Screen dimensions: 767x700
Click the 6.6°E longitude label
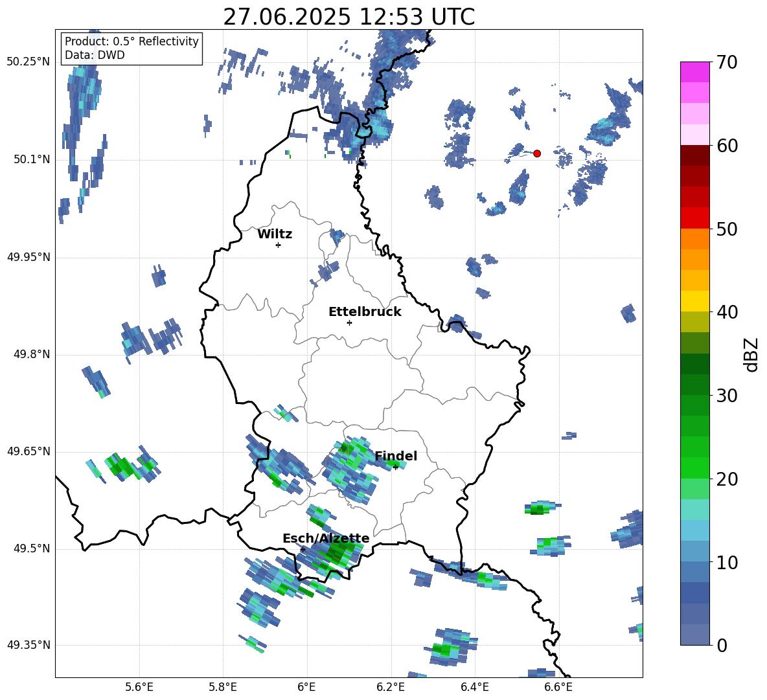coord(558,687)
